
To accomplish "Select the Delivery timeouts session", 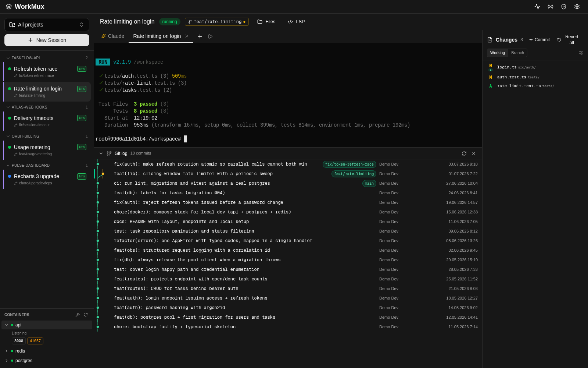I will pyautogui.click(x=47, y=121).
